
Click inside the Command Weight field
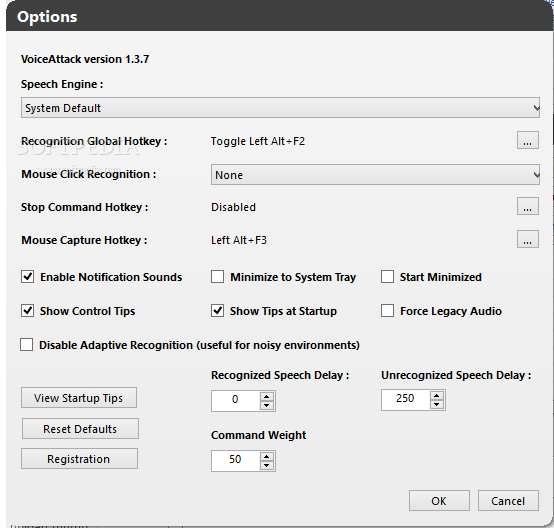pyautogui.click(x=235, y=461)
